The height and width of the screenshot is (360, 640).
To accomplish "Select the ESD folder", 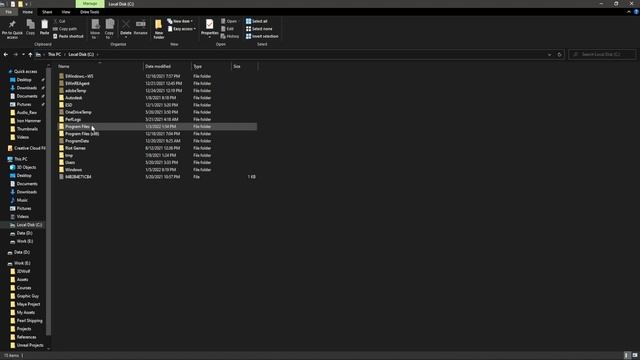I will point(69,105).
